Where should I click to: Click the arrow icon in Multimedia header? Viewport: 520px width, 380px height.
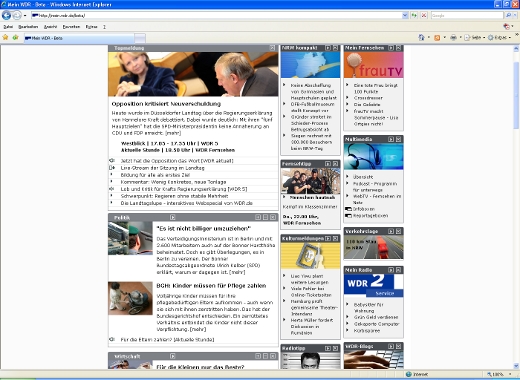coord(391,139)
